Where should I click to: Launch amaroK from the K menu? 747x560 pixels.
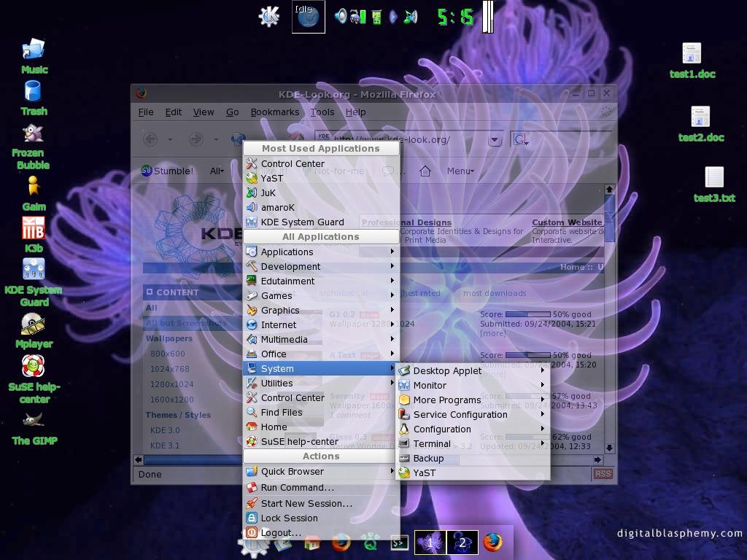[321, 208]
